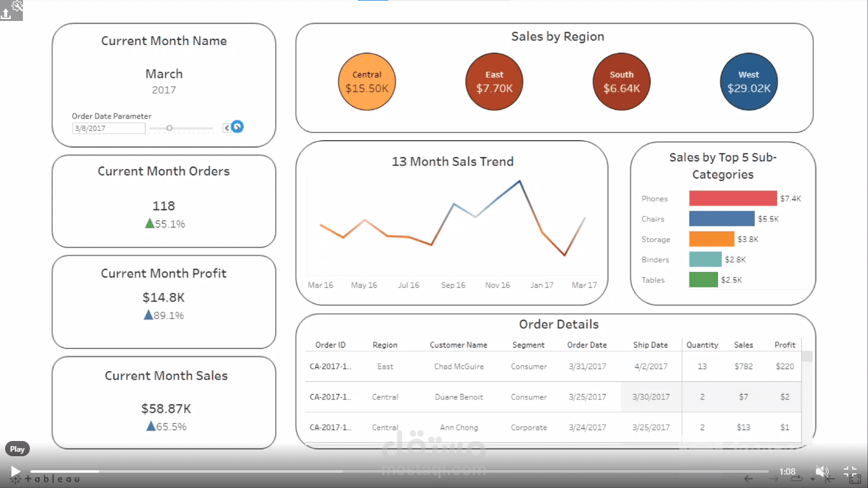Click the 3/31/2017 order date cell
Viewport: 868px width, 488px height.
(587, 367)
